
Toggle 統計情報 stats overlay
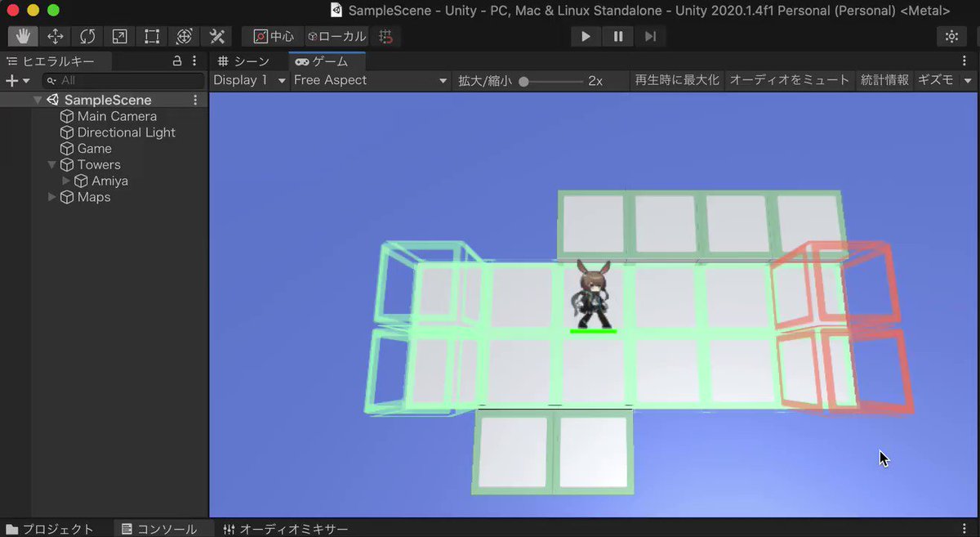pyautogui.click(x=884, y=80)
